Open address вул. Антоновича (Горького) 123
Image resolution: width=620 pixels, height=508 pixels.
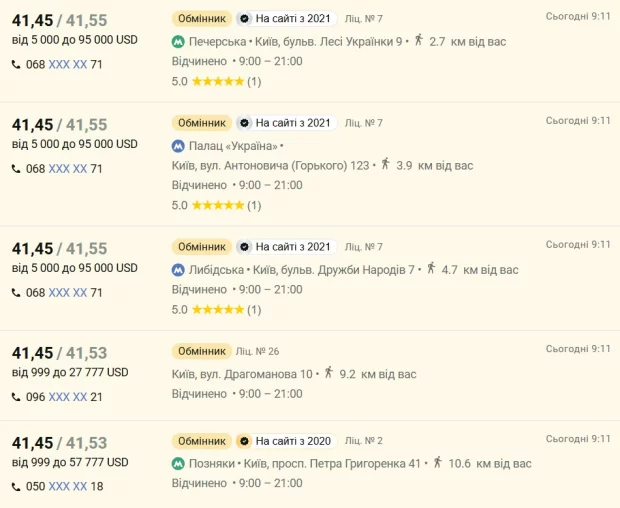pyautogui.click(x=270, y=165)
